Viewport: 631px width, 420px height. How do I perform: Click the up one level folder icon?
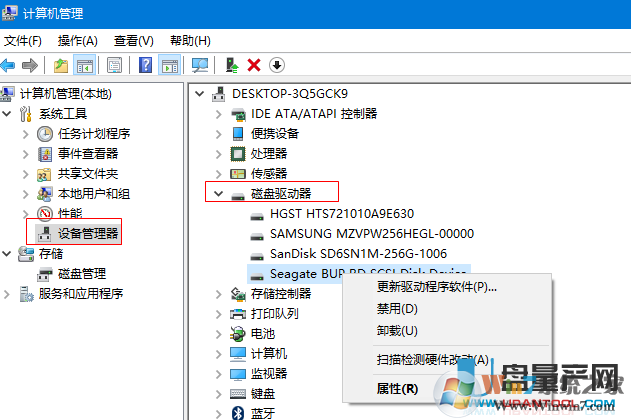coord(61,65)
